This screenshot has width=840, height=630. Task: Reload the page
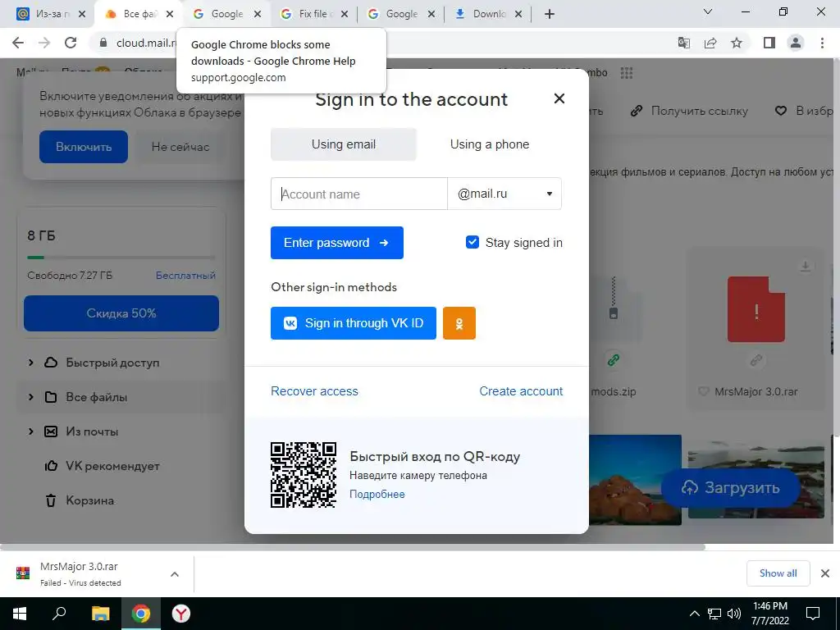71,43
